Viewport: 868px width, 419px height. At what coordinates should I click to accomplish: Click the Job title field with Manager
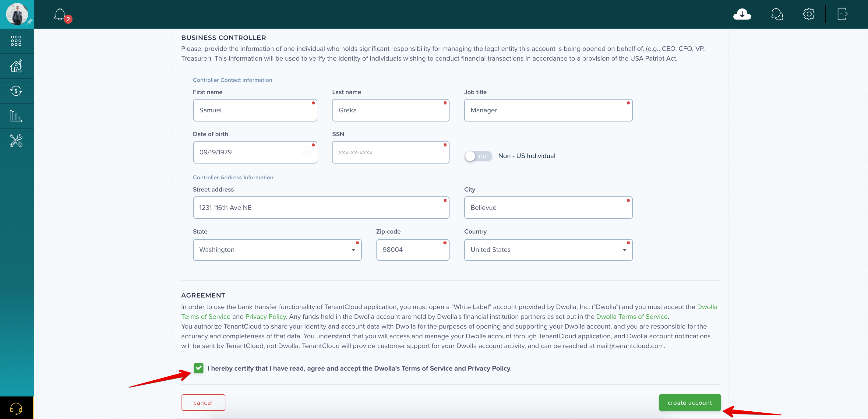click(548, 110)
